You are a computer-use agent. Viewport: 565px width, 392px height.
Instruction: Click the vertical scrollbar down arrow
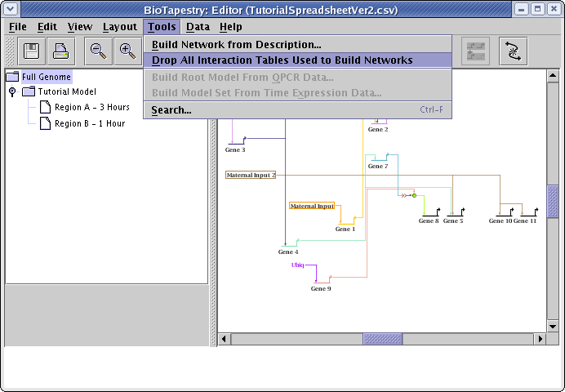(553, 324)
